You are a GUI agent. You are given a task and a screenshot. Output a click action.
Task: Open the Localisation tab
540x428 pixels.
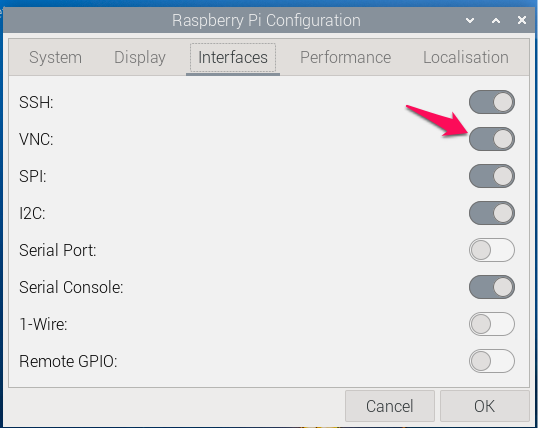click(466, 57)
